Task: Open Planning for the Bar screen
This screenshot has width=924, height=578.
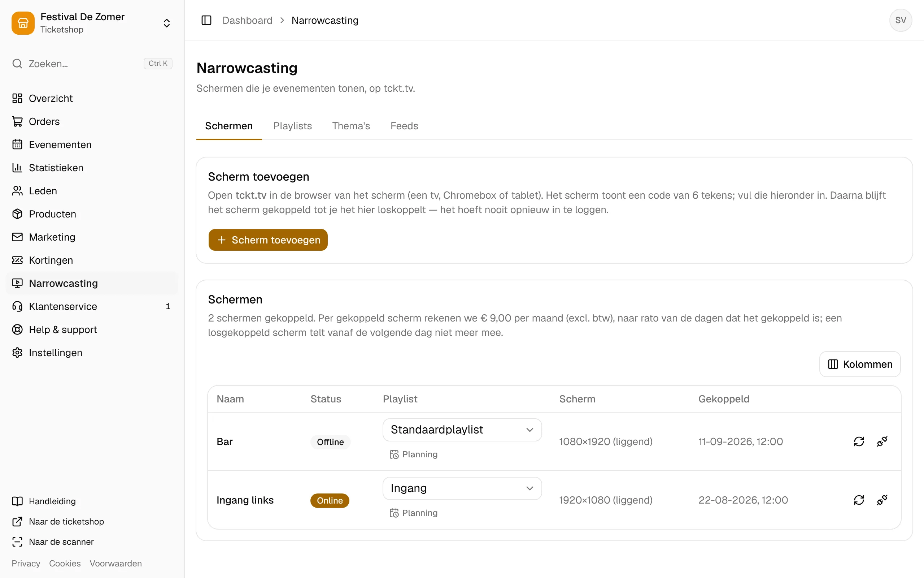Action: [x=414, y=454]
